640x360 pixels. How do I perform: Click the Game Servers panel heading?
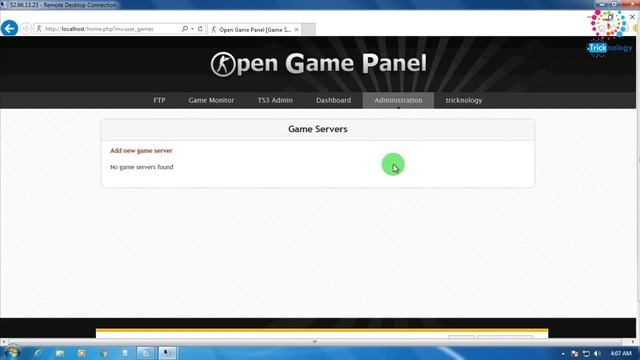pyautogui.click(x=318, y=129)
